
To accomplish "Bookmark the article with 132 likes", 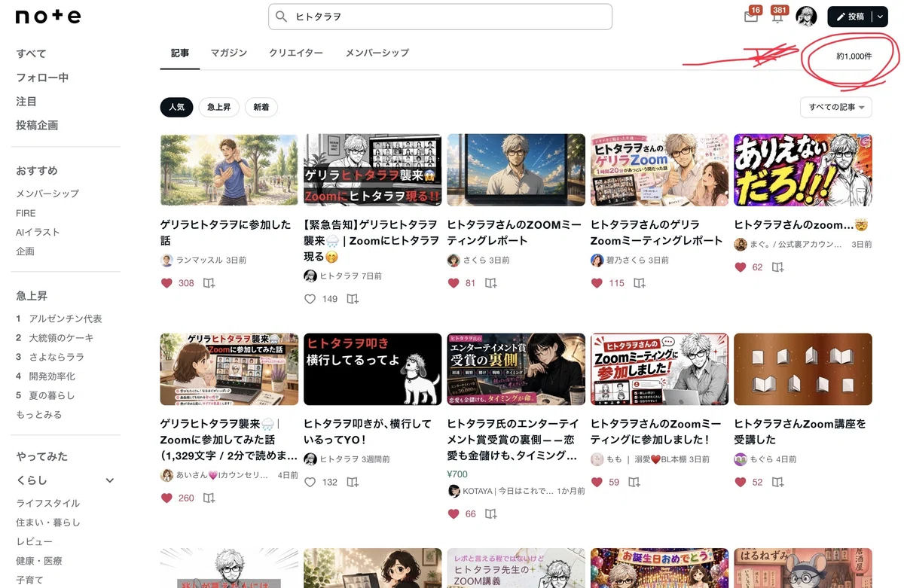I will pos(352,482).
